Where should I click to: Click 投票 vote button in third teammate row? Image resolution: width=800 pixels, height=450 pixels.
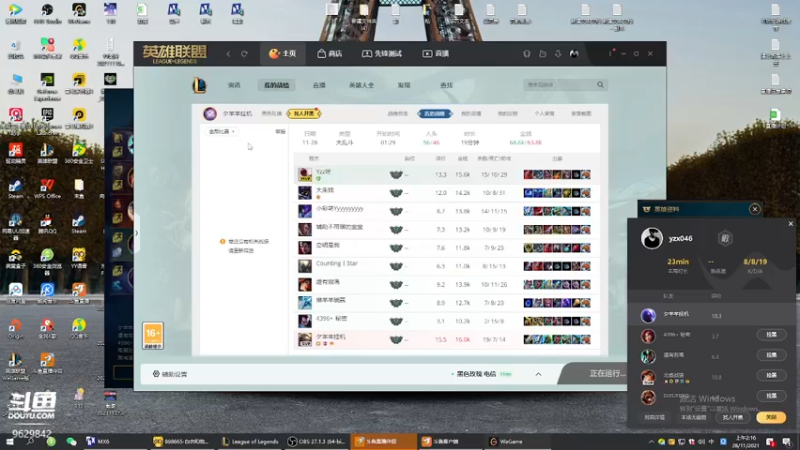(x=771, y=355)
